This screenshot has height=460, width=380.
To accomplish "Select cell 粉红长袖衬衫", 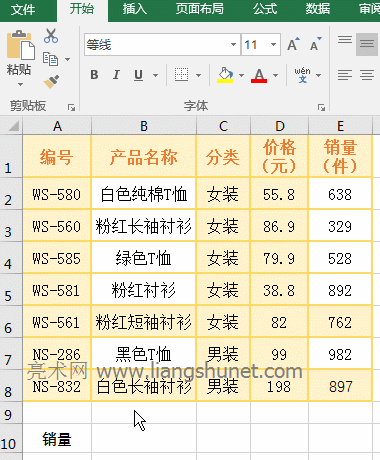I will pos(144,226).
